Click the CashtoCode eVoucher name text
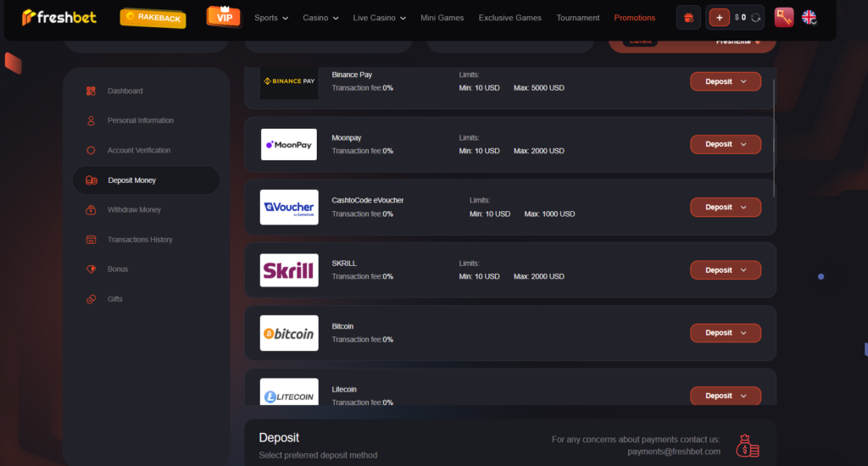The image size is (868, 466). (x=368, y=200)
